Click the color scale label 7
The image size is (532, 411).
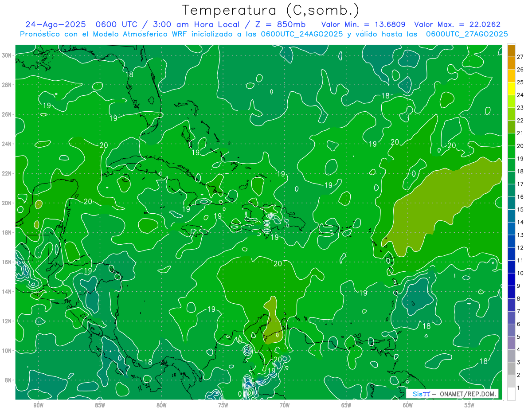[x=519, y=311]
